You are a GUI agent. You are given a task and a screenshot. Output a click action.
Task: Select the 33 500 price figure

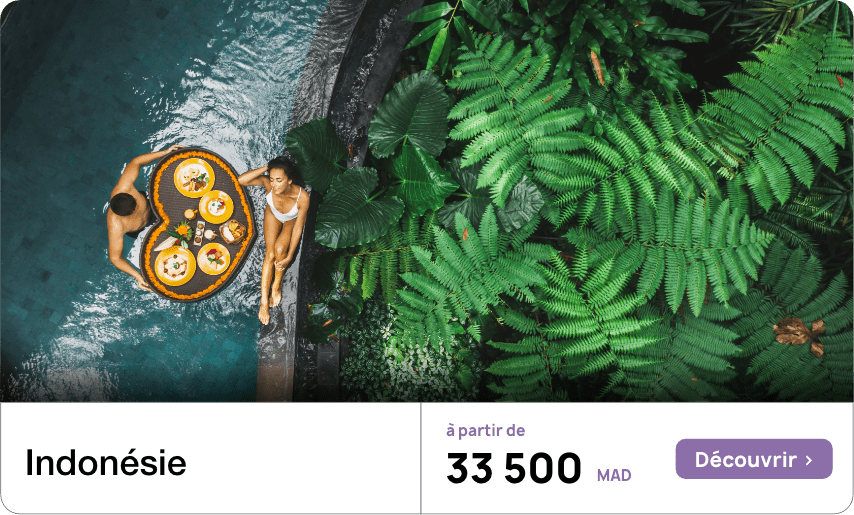coord(514,468)
